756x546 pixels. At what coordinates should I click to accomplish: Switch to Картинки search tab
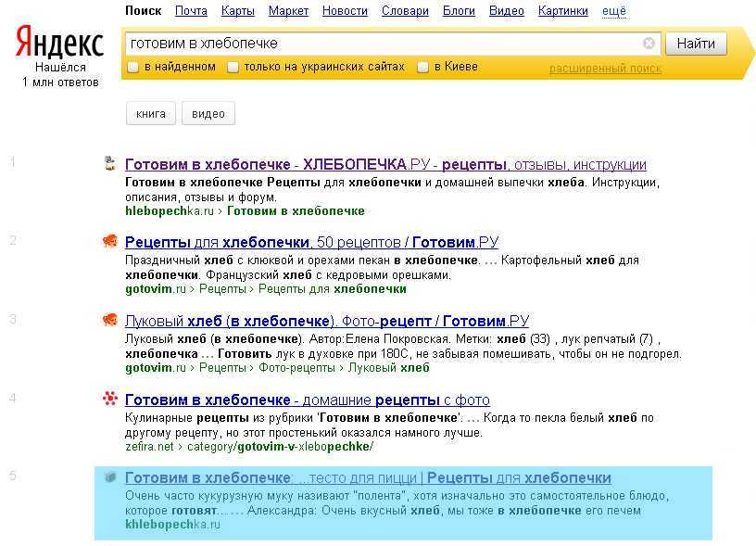click(x=562, y=10)
